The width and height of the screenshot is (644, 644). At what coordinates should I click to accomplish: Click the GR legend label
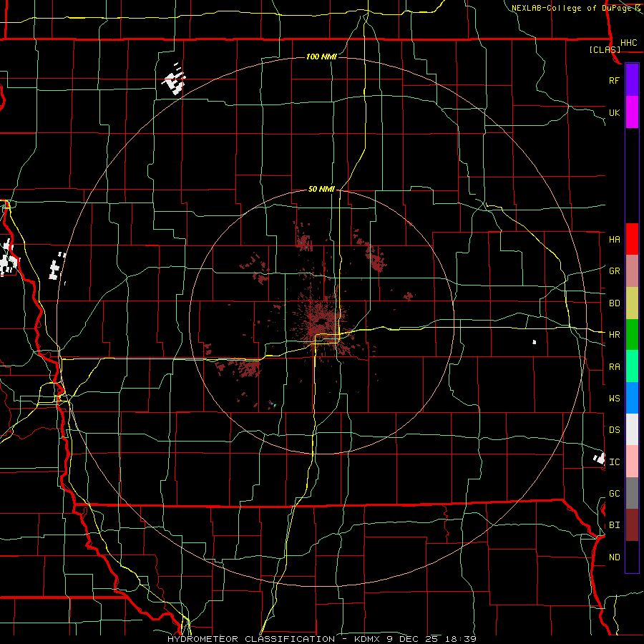click(614, 271)
